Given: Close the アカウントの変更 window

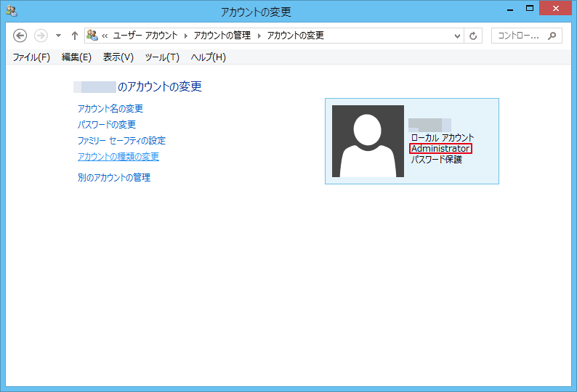Looking at the screenshot, I should [x=555, y=8].
